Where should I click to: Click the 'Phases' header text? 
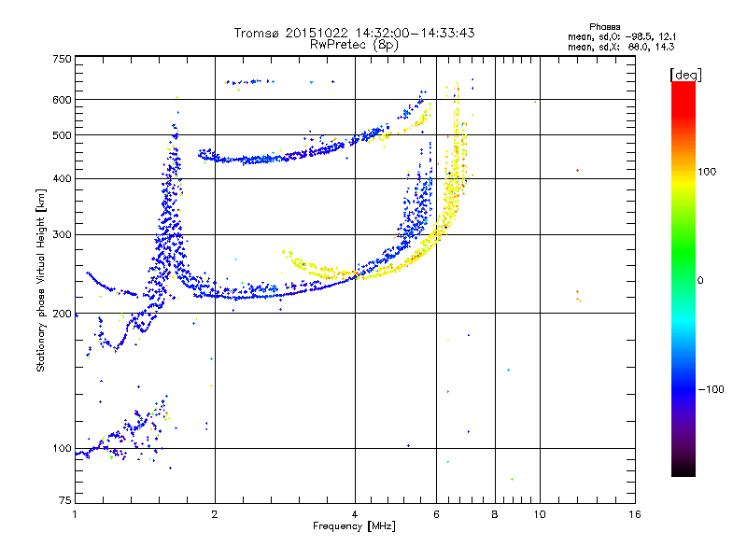(x=604, y=27)
